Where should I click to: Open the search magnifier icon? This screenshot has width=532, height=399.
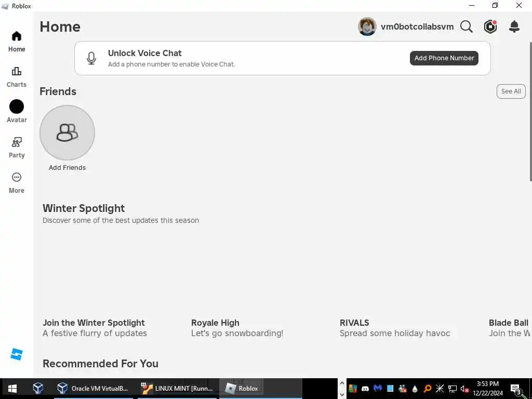click(x=466, y=26)
